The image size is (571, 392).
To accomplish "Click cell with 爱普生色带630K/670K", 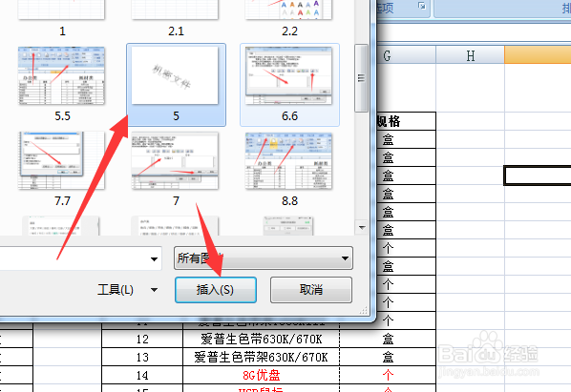I will (261, 339).
